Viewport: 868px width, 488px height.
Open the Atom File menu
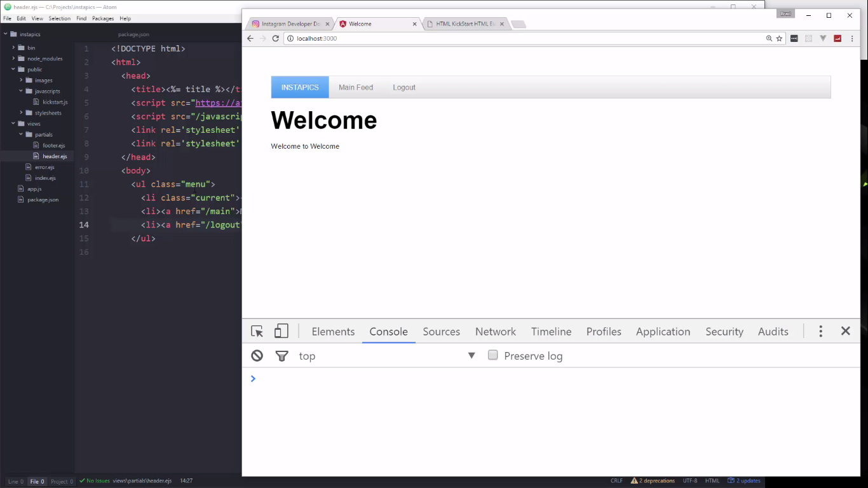[7, 18]
